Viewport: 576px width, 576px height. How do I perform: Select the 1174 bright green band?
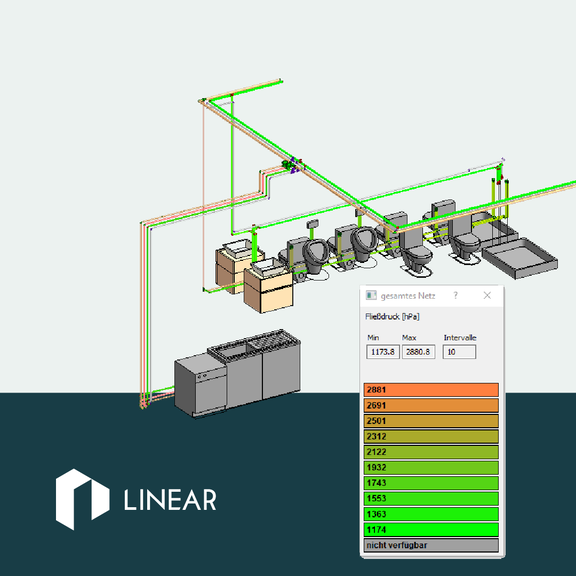pos(431,529)
